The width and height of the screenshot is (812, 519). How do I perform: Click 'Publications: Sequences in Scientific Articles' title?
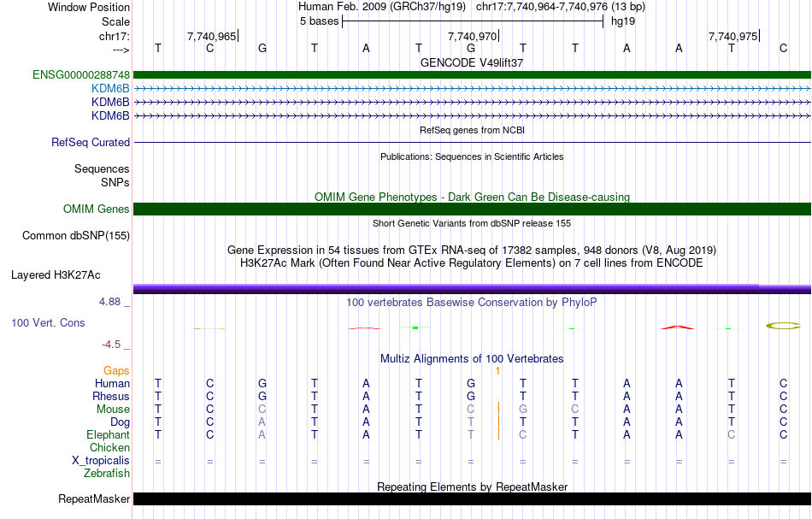tap(472, 156)
